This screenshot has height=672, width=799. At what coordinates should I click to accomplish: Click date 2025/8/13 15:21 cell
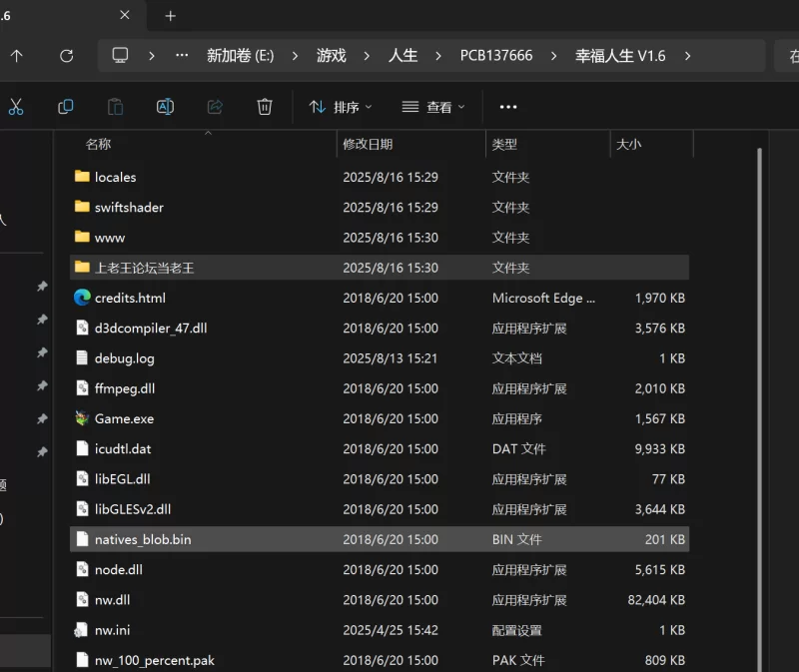(x=391, y=358)
